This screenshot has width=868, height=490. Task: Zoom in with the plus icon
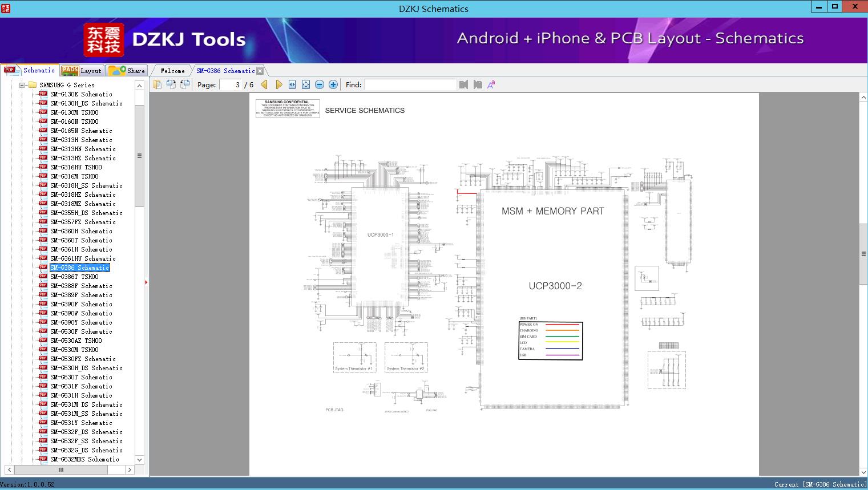333,84
